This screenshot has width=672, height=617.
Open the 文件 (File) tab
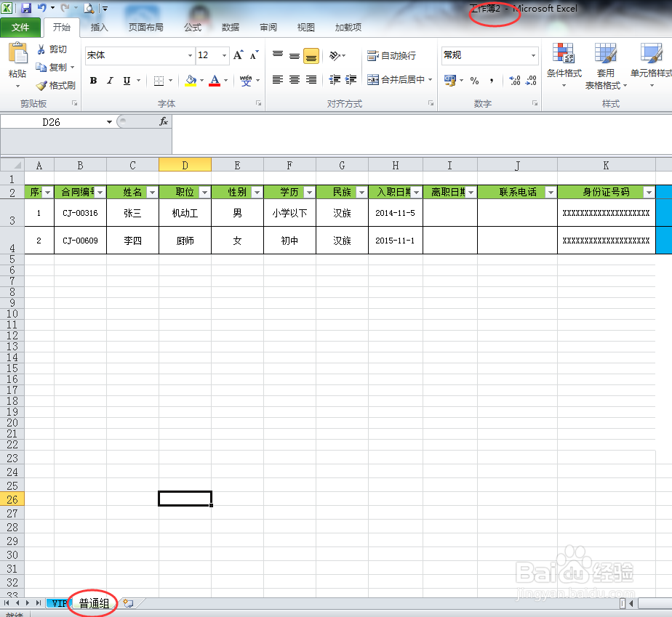click(x=20, y=28)
